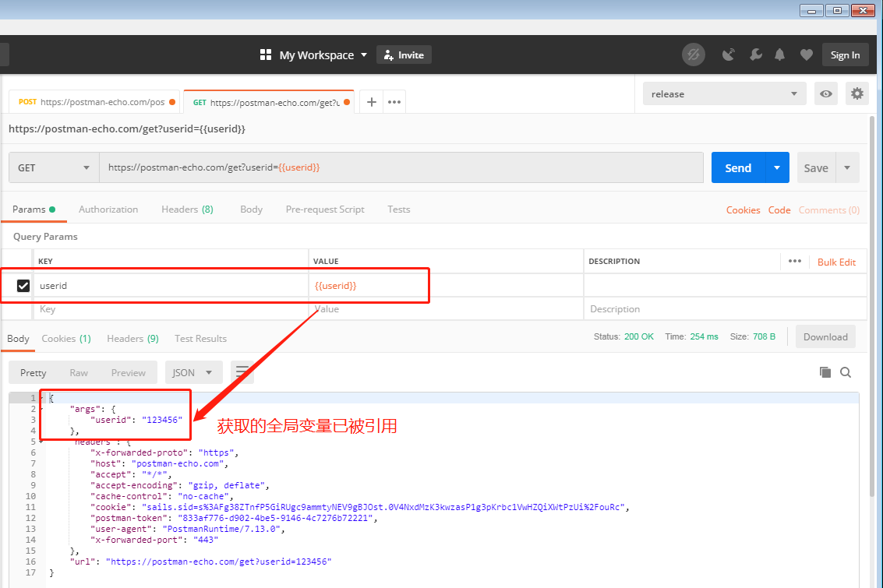Add a new request tab with plus icon
This screenshot has height=588, width=883.
click(371, 102)
